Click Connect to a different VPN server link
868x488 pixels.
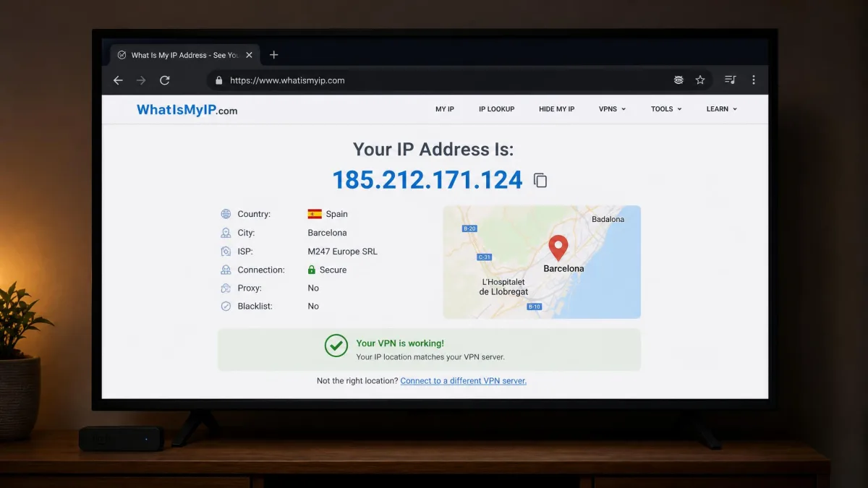(x=464, y=381)
